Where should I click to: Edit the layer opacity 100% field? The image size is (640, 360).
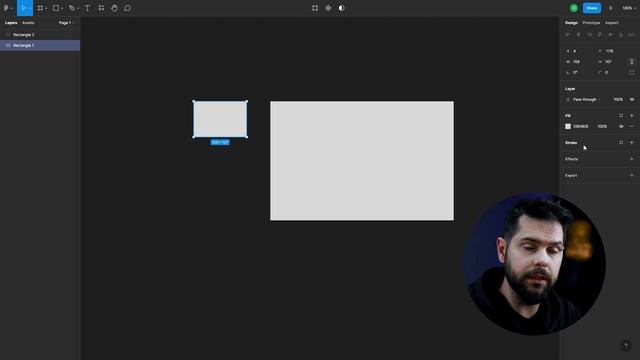[618, 100]
